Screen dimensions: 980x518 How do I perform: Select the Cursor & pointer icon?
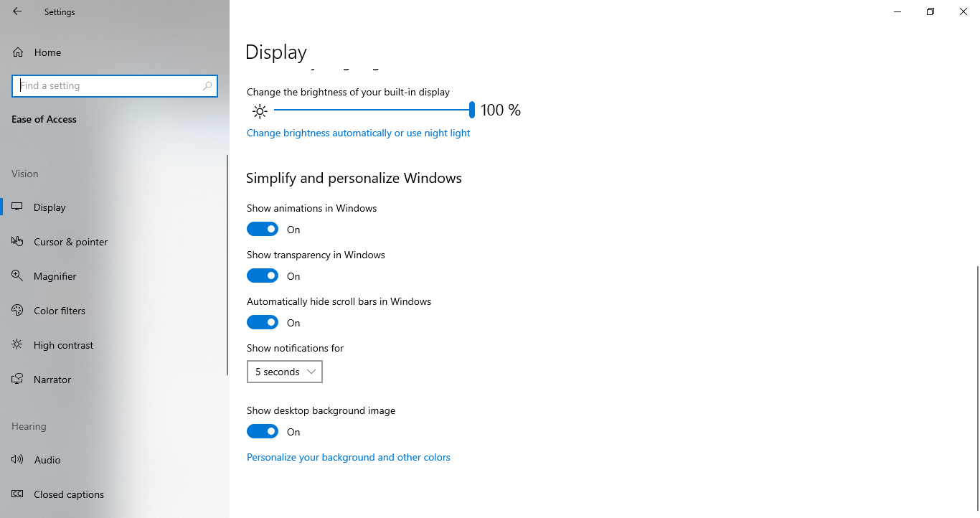[x=18, y=242]
